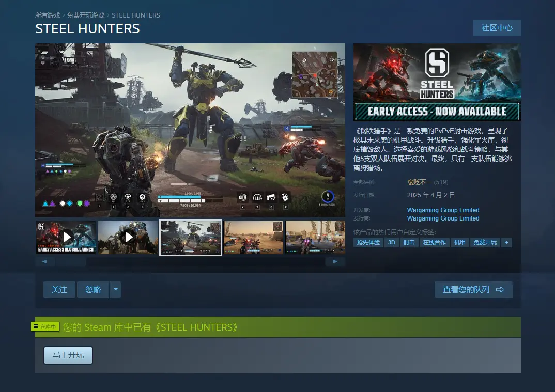Ignore this game with 忽略 button
The height and width of the screenshot is (392, 555).
pos(93,290)
